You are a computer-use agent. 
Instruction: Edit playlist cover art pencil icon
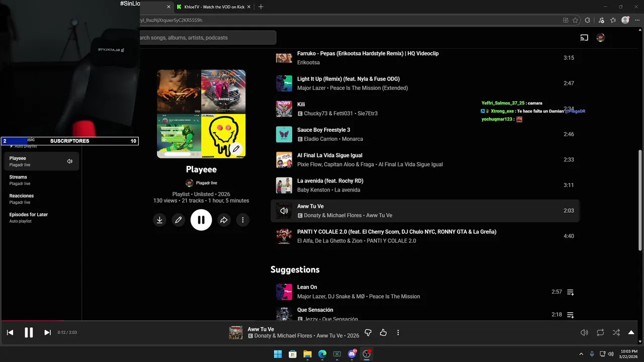pyautogui.click(x=236, y=149)
